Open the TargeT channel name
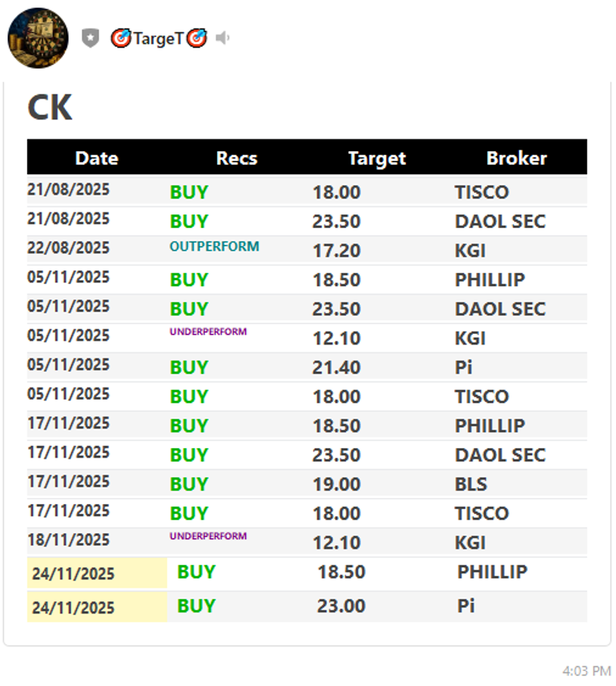The height and width of the screenshot is (686, 616). [159, 38]
